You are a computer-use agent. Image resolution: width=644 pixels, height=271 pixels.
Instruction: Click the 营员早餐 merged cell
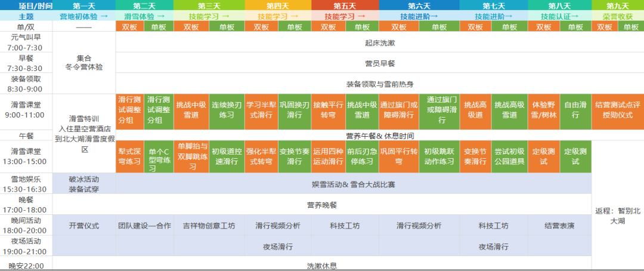tap(380, 63)
